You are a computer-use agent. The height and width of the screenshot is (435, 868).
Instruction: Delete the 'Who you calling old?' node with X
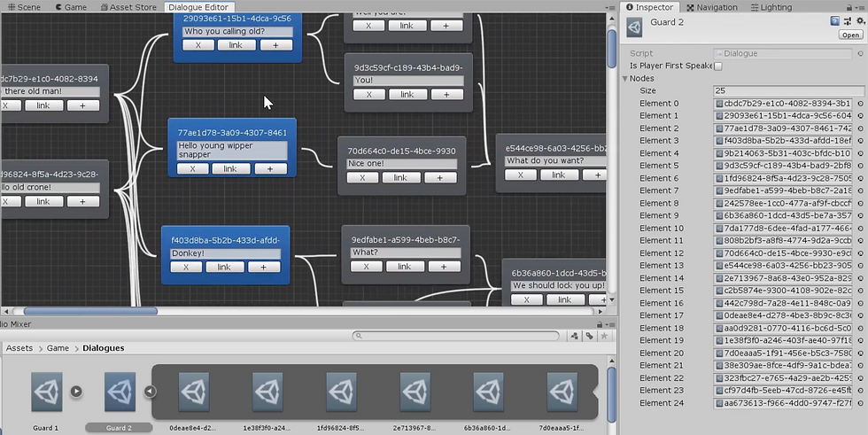pos(198,45)
